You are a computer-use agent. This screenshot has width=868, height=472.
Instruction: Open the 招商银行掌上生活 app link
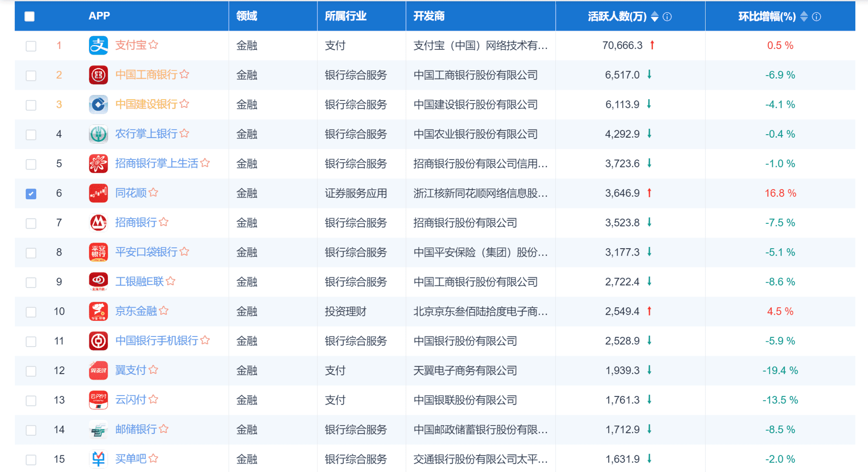pos(157,163)
